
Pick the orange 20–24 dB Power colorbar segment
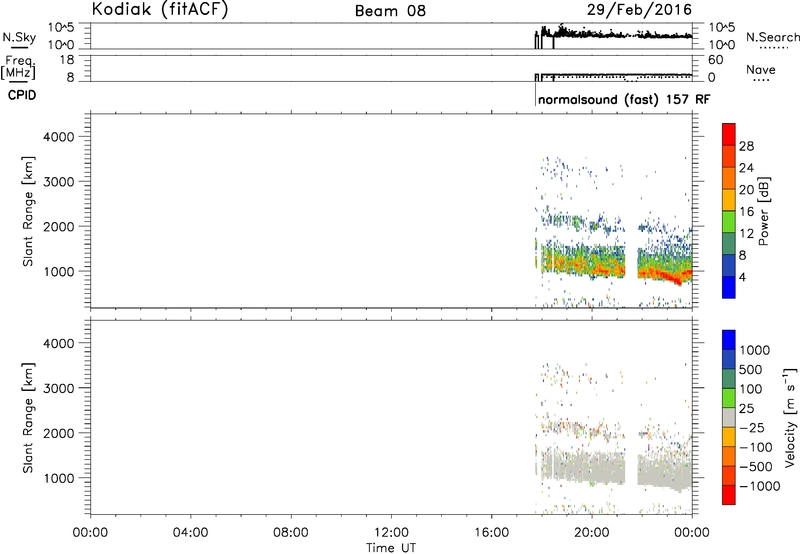pos(729,179)
